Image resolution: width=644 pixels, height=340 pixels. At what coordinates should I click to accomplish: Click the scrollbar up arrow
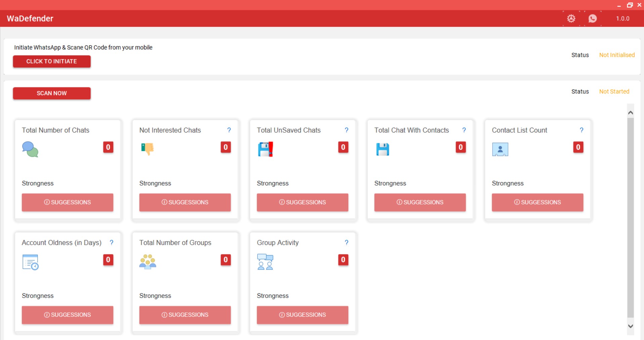(631, 113)
